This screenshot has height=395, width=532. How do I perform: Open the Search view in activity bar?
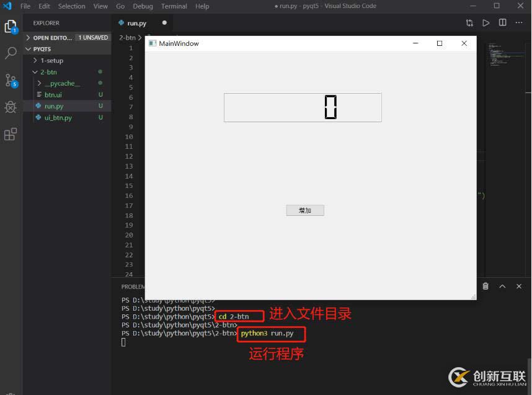point(11,53)
